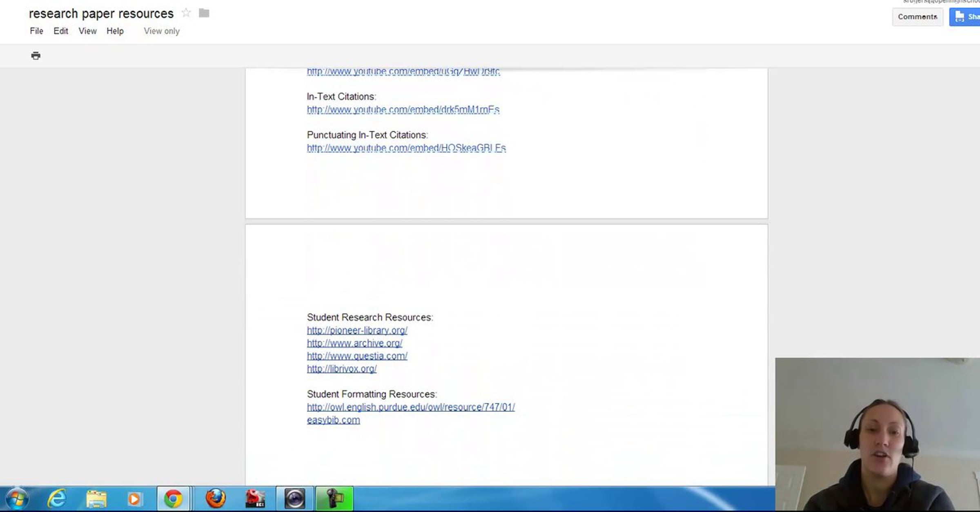980x512 pixels.
Task: Click the webcam app taskbar icon
Action: point(294,499)
